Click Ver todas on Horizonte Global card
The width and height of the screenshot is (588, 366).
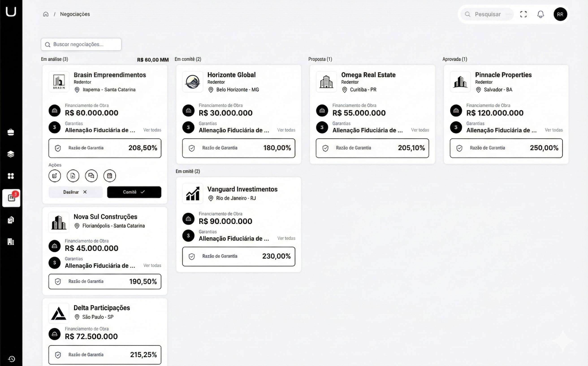(x=286, y=130)
